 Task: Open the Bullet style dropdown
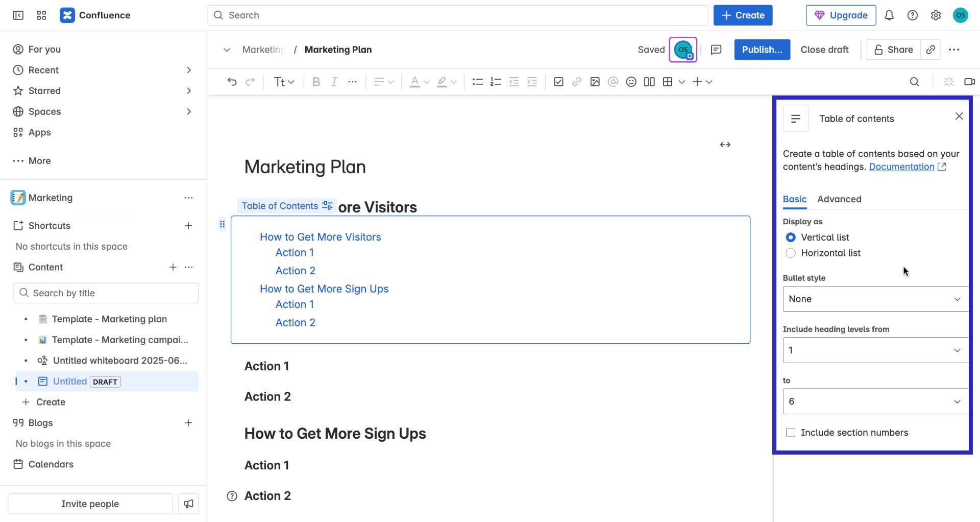[x=874, y=299]
